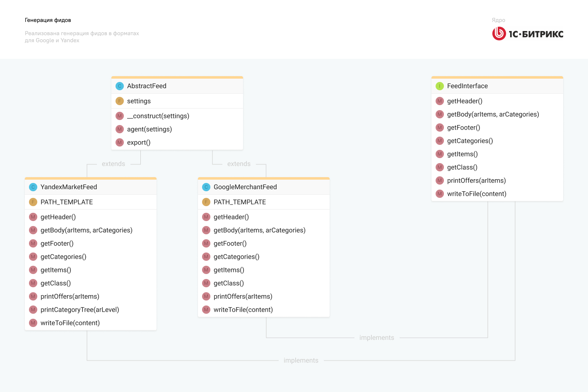Viewport: 588px width, 392px height.
Task: Select getCategories() in the FeedInterface box
Action: [470, 141]
